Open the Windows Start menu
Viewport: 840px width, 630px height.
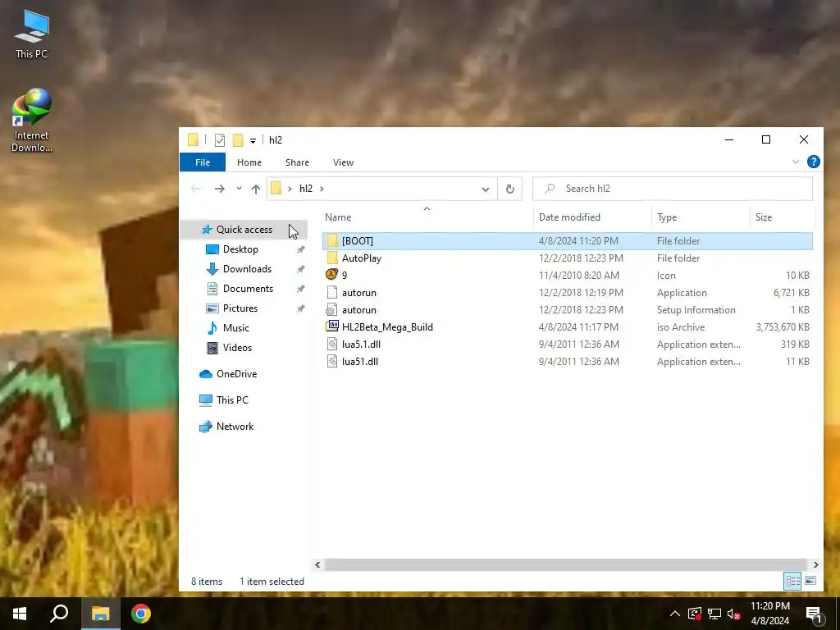pyautogui.click(x=20, y=614)
